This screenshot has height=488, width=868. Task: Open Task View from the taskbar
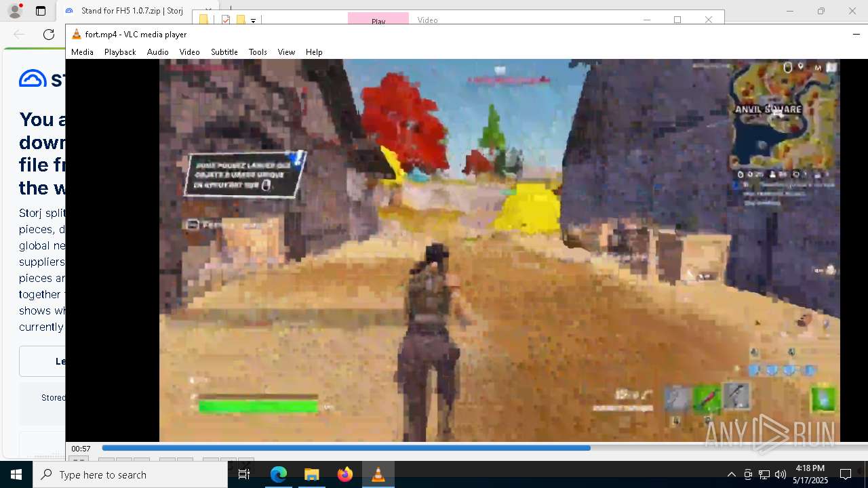click(244, 474)
